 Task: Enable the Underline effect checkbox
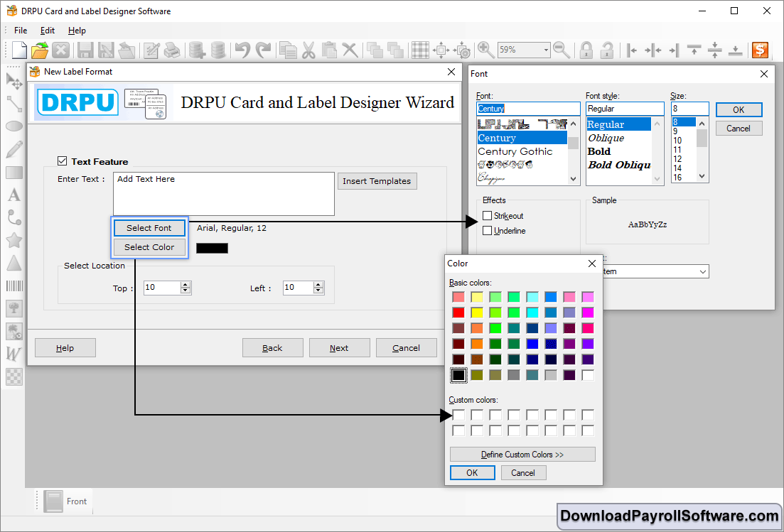pos(487,230)
